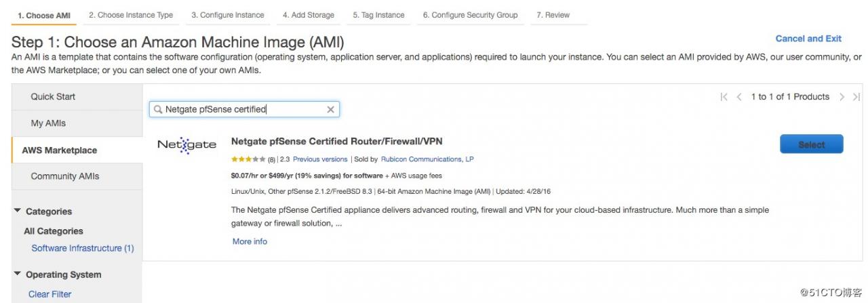Collapse the Operating System section
The width and height of the screenshot is (868, 303).
click(18, 275)
